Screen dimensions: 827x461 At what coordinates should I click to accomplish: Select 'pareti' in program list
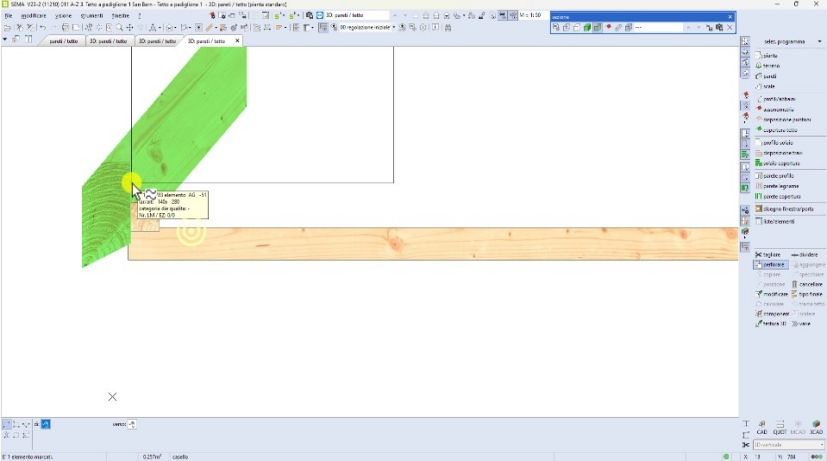770,75
